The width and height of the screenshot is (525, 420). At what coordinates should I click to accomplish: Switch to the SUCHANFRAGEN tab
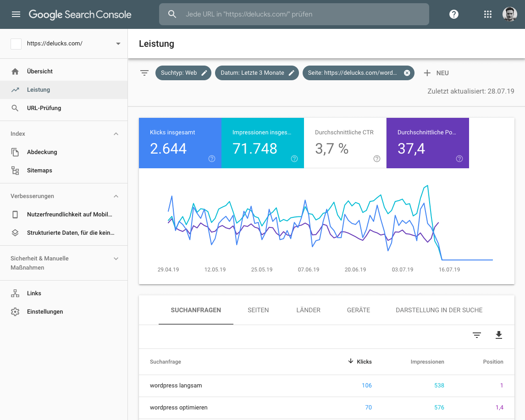196,310
